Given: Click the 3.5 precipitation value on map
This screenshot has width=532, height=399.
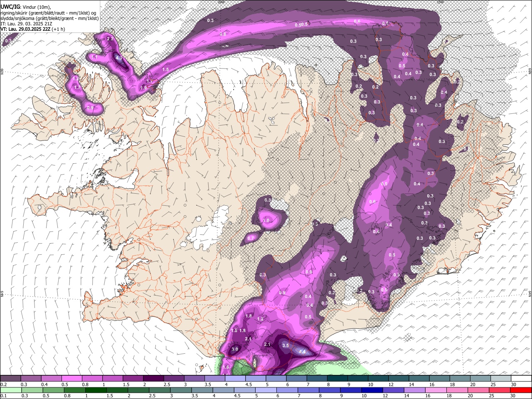Looking at the screenshot, I should (x=286, y=345).
